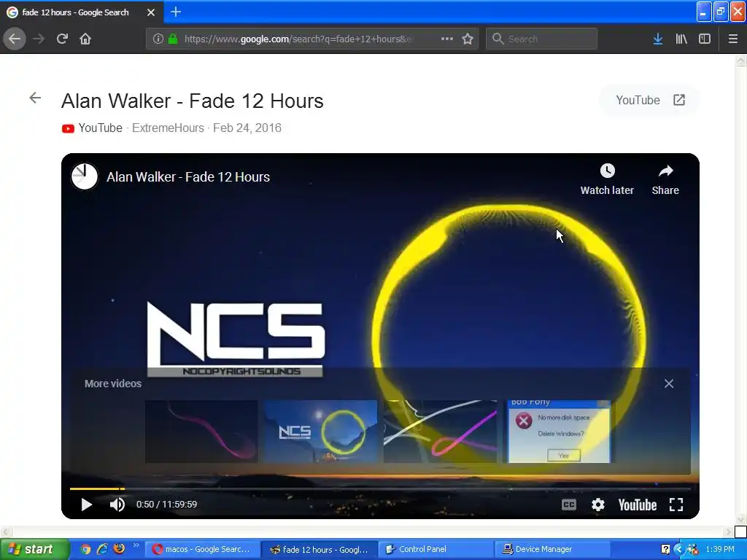
Task: Open the page actions three-dot menu
Action: pos(447,39)
